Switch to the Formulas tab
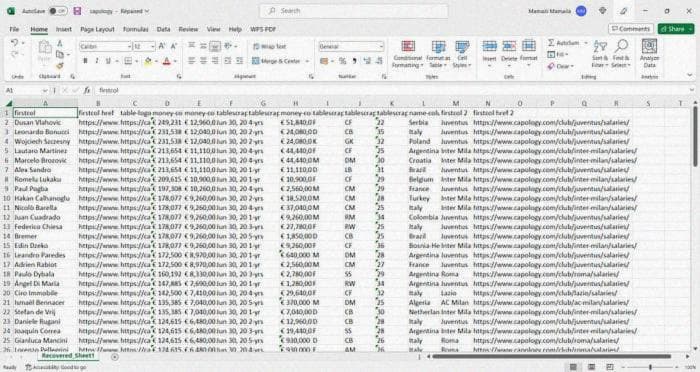This screenshot has width=700, height=372. tap(135, 29)
